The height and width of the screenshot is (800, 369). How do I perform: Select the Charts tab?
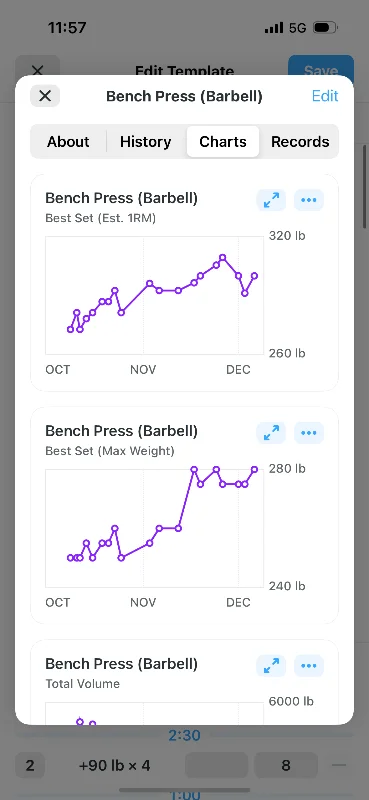coord(223,141)
